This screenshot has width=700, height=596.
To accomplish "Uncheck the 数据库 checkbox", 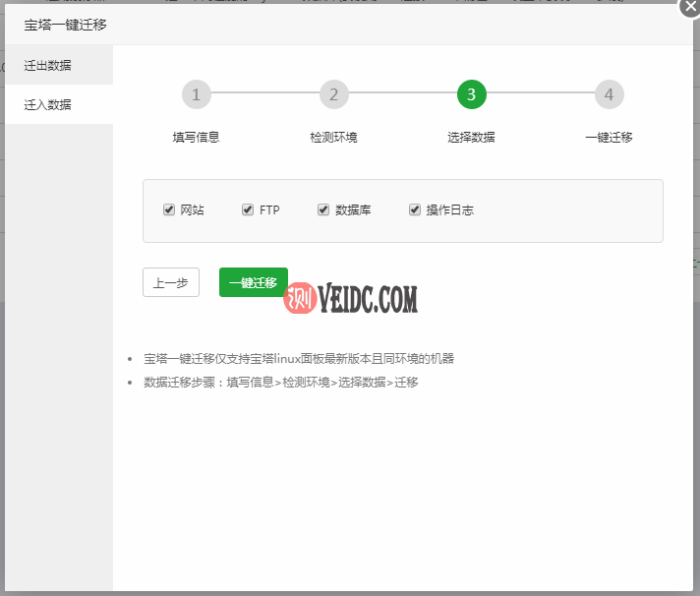I will coord(323,209).
